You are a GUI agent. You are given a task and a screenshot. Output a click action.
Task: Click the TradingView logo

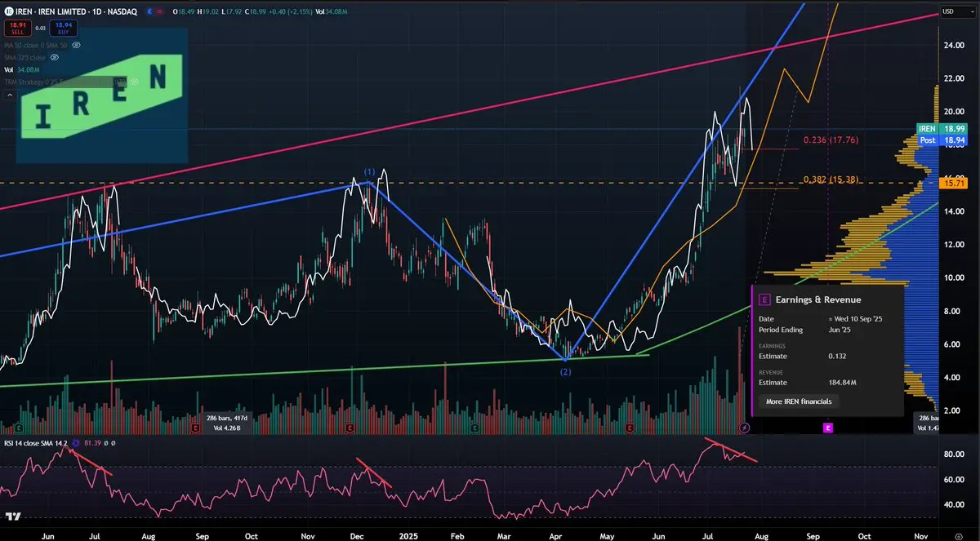point(13,517)
